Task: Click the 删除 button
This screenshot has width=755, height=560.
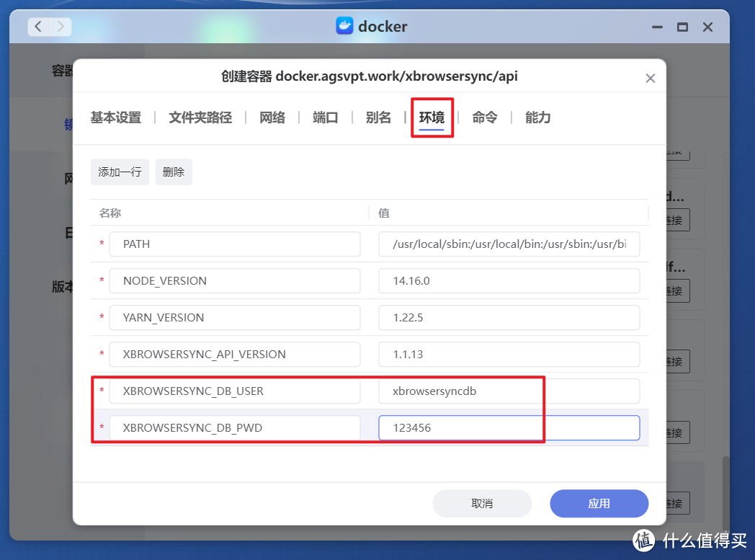Action: (174, 172)
